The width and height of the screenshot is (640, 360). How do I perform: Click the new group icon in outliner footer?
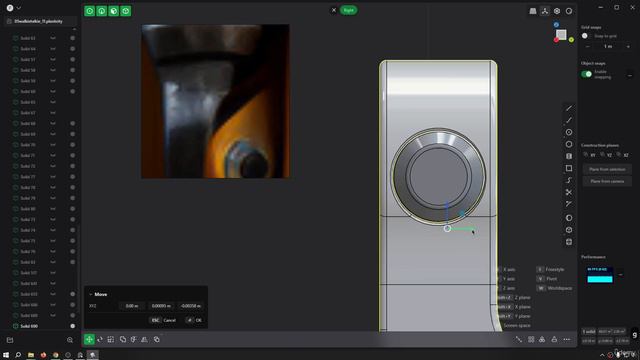coord(10,340)
